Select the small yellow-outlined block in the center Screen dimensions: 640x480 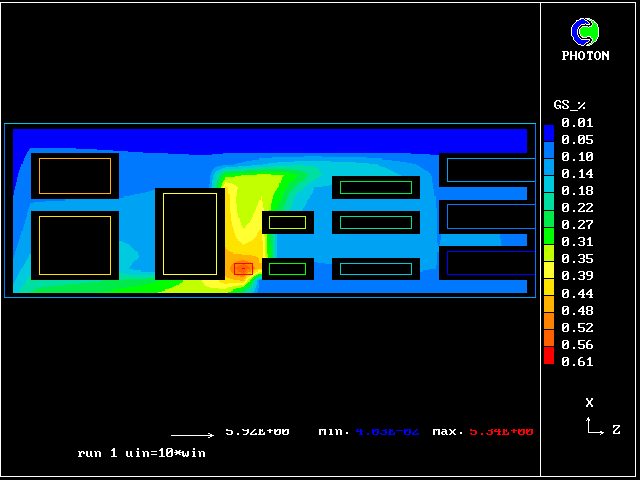pyautogui.click(x=288, y=222)
